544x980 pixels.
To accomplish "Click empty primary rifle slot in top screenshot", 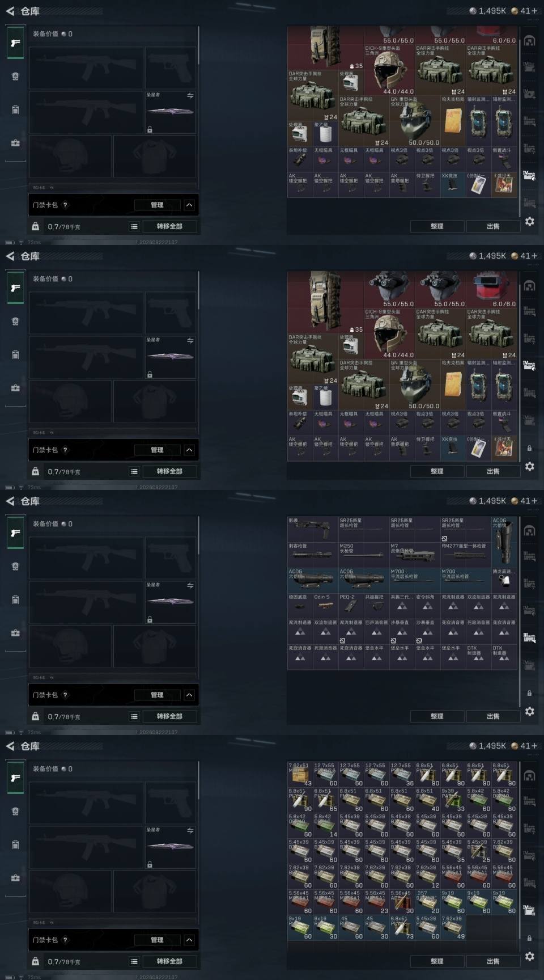I will (86, 68).
